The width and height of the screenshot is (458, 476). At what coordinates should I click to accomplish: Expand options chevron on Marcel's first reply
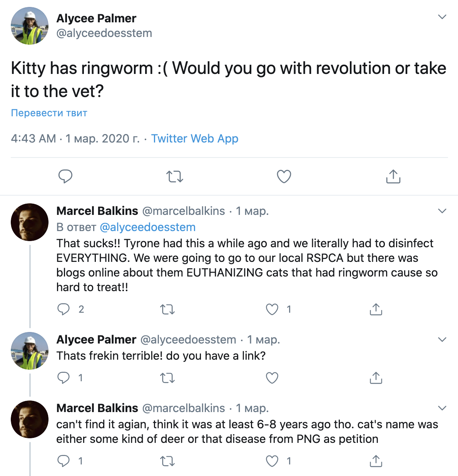pos(442,211)
